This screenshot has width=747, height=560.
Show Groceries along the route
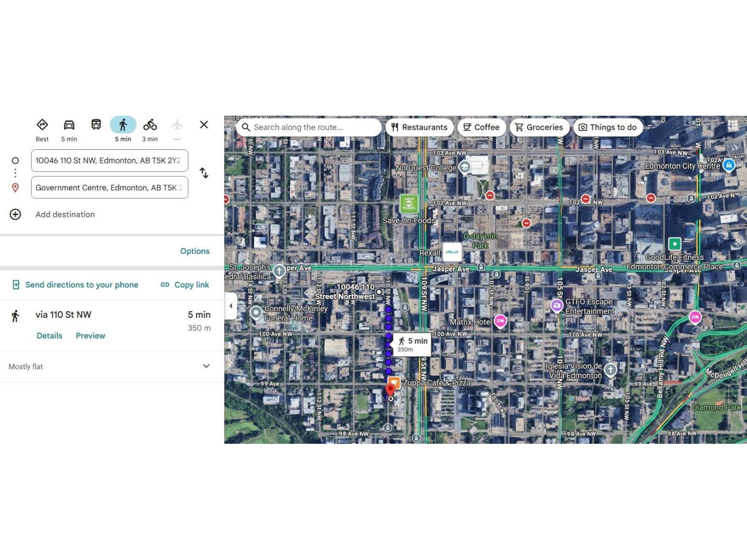(539, 127)
